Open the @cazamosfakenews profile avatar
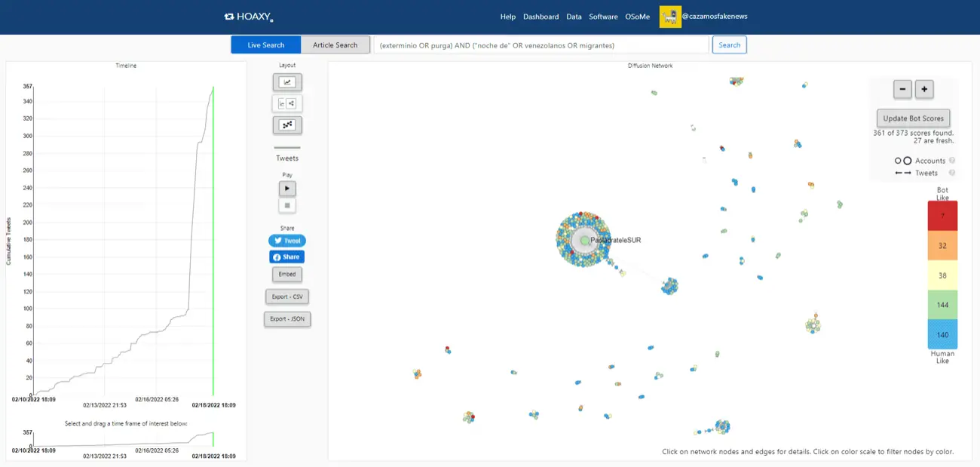The width and height of the screenshot is (980, 467). click(x=669, y=17)
